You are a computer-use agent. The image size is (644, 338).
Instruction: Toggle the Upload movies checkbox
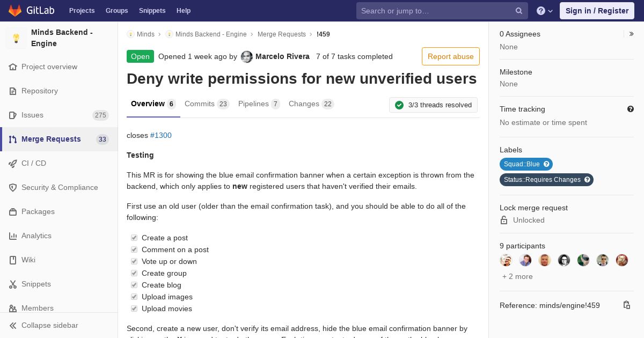[x=134, y=308]
